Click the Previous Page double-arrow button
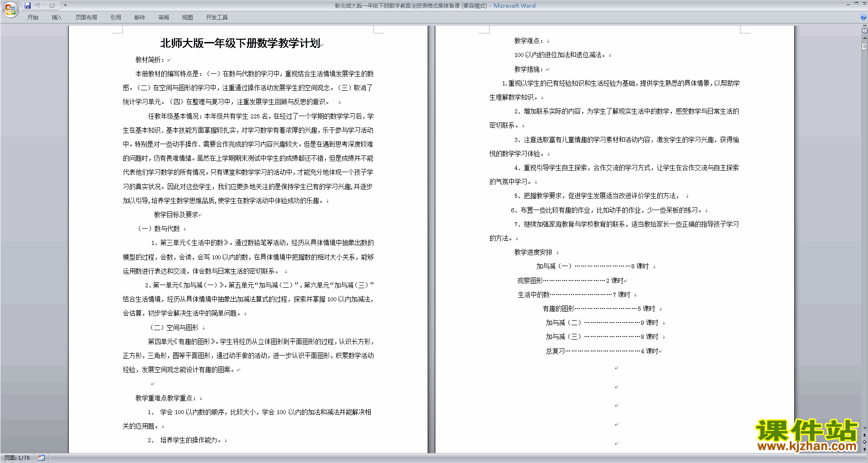The image size is (868, 463). [x=864, y=435]
